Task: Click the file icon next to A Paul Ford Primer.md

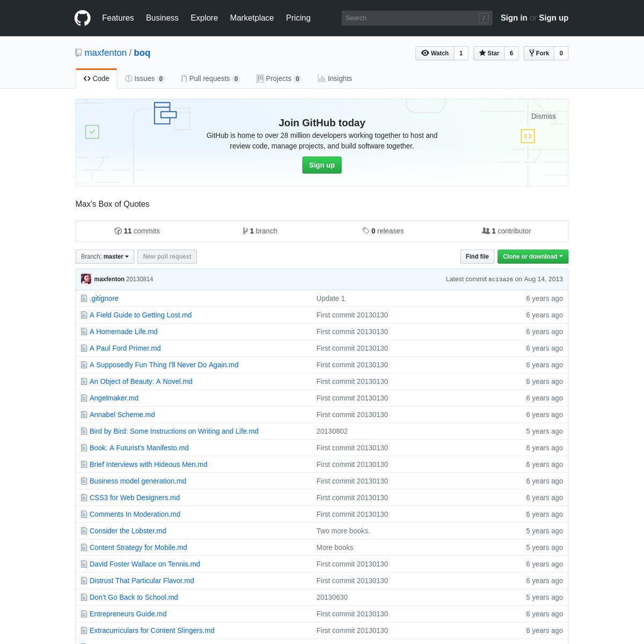Action: tap(84, 348)
